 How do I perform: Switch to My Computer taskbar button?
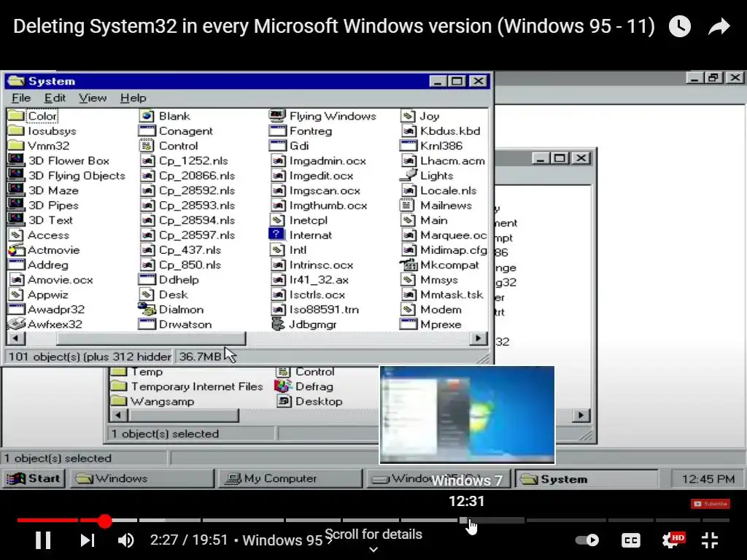click(x=290, y=478)
